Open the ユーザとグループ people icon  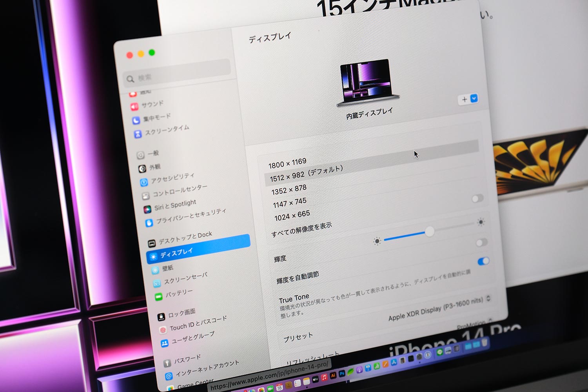[x=165, y=343]
